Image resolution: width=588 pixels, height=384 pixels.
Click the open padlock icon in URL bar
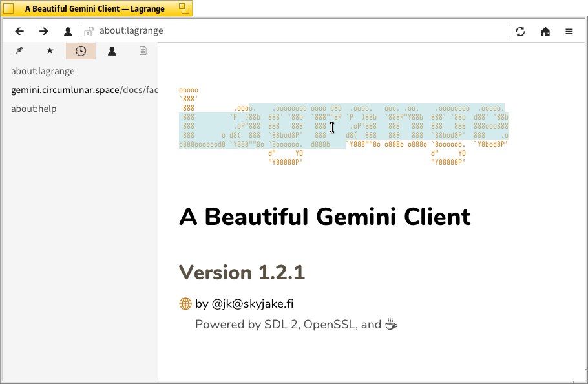tap(89, 31)
